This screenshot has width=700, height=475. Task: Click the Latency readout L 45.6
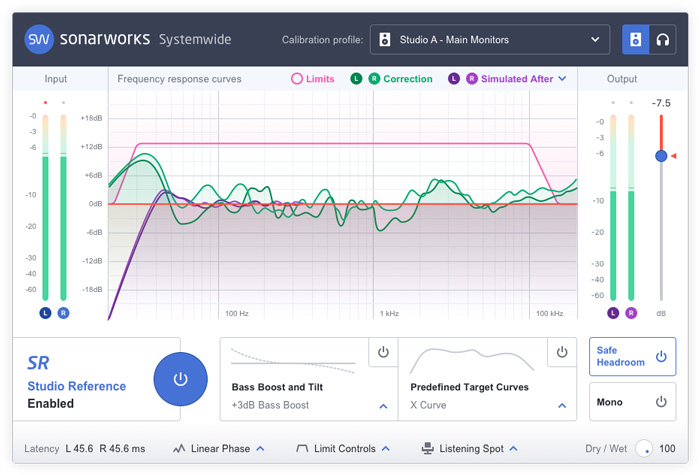[x=79, y=449]
